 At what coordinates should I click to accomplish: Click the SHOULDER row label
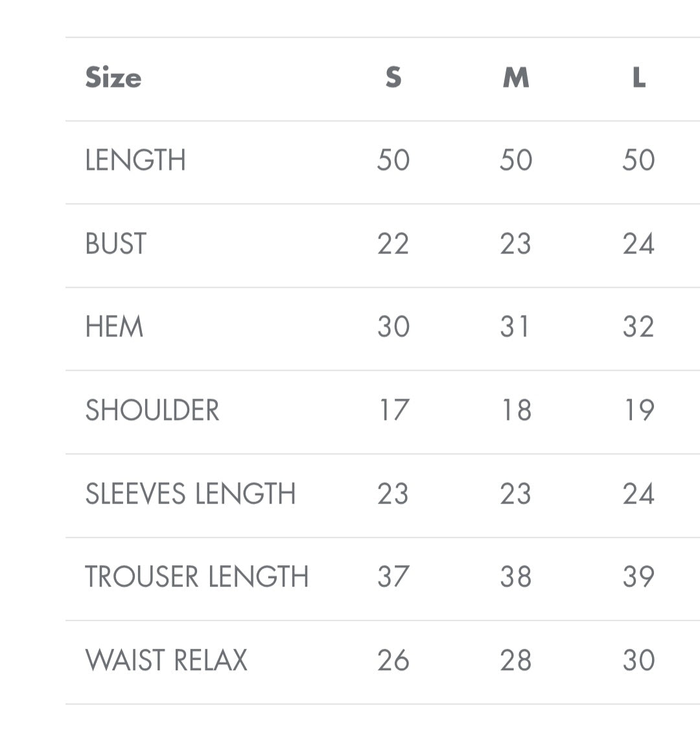tap(152, 410)
